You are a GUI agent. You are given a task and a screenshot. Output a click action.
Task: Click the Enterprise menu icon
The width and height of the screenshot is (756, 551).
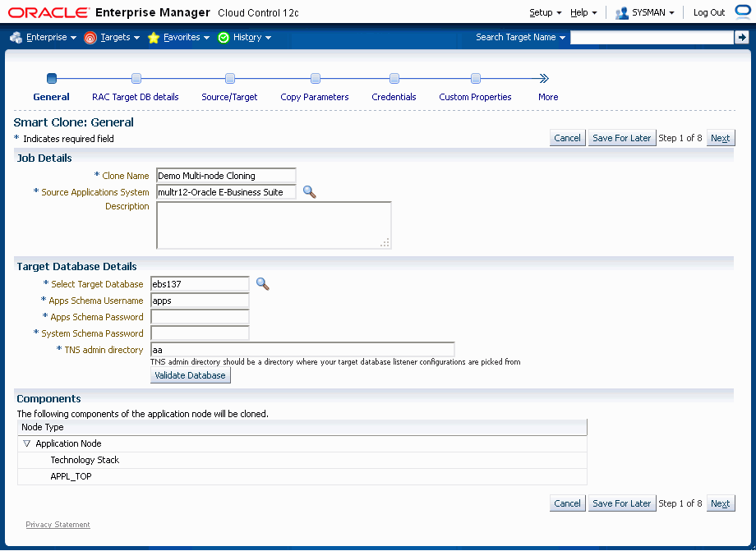(x=16, y=37)
